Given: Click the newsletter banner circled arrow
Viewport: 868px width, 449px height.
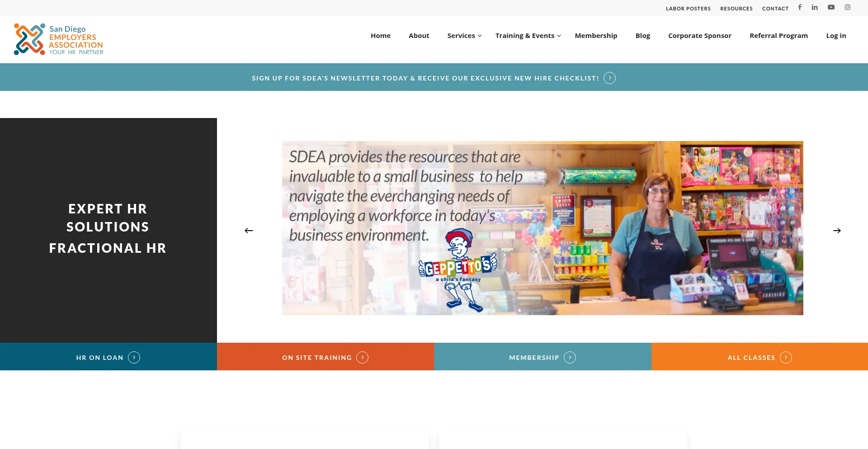Looking at the screenshot, I should (x=609, y=78).
